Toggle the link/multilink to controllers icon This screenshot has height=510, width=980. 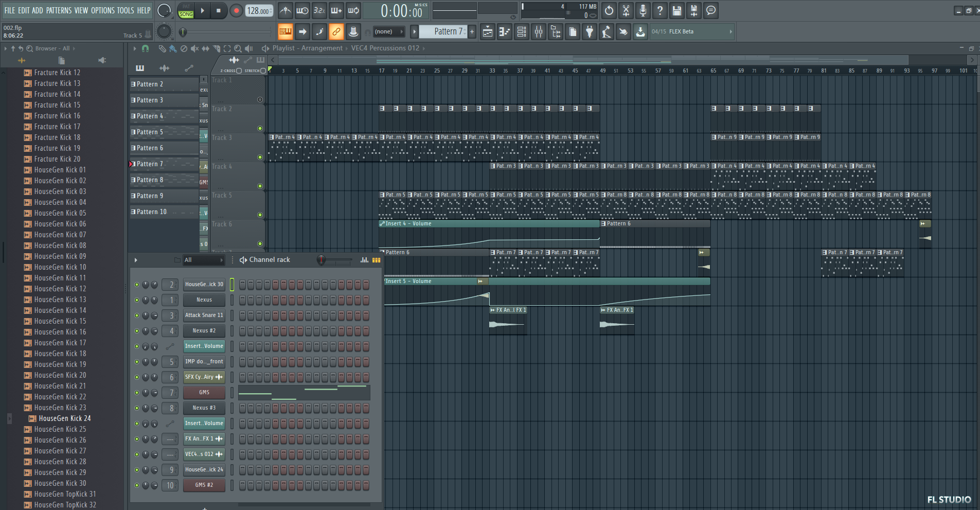coord(336,32)
